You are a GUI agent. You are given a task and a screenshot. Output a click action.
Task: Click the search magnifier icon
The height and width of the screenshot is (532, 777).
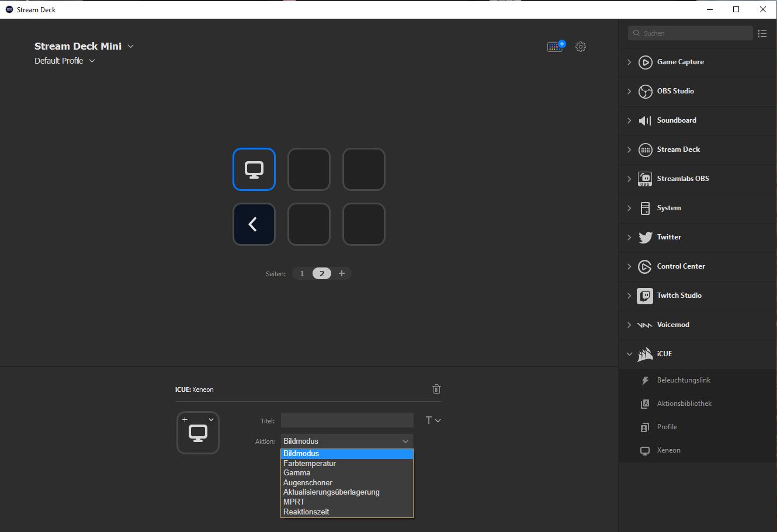tap(636, 33)
